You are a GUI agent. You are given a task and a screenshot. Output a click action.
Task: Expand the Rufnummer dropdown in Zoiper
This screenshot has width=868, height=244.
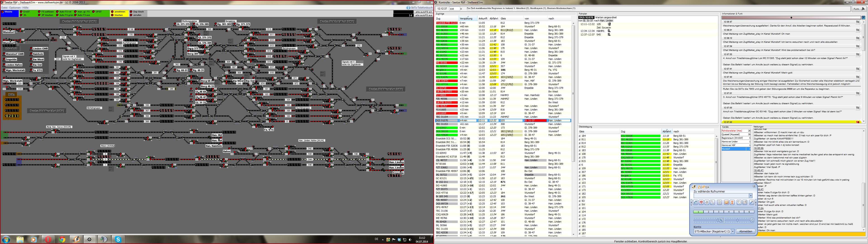coord(751,196)
